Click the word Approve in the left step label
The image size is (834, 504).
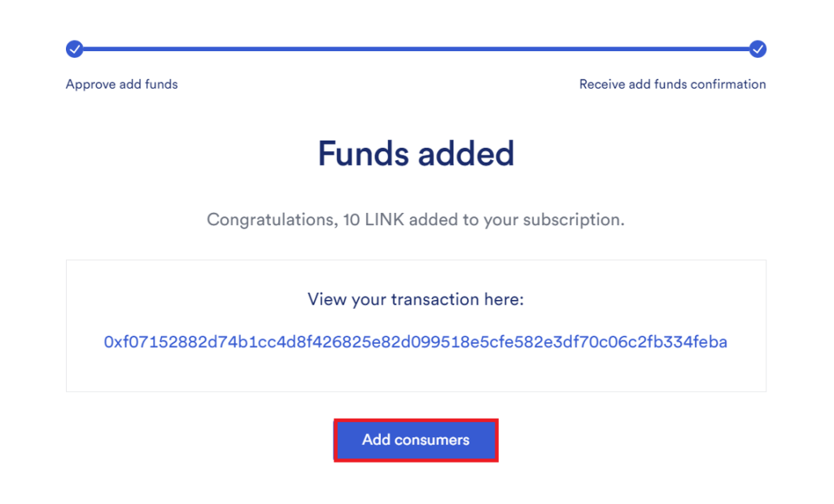click(90, 84)
